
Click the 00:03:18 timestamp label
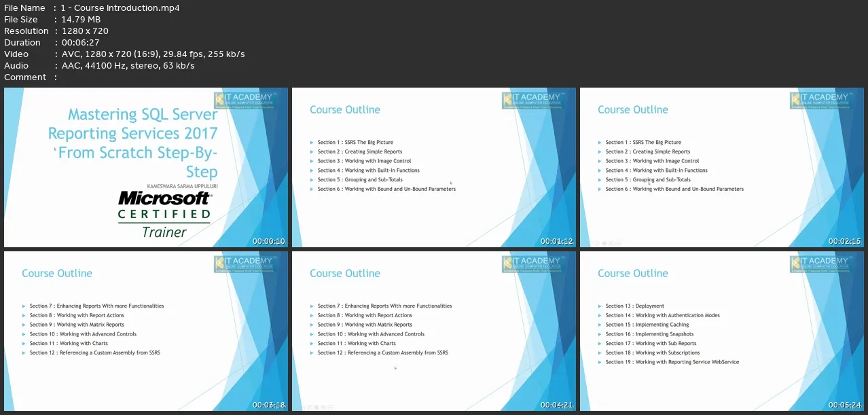tap(269, 405)
